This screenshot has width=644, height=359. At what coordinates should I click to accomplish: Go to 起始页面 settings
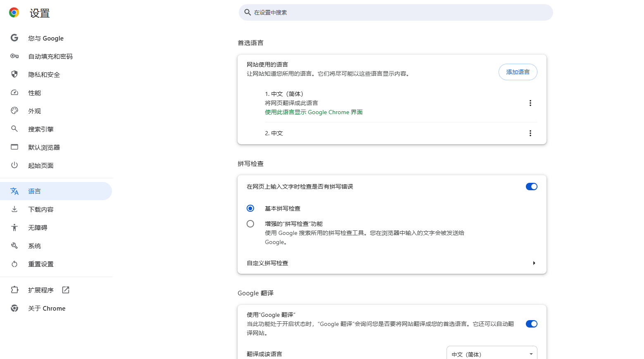(x=56, y=165)
